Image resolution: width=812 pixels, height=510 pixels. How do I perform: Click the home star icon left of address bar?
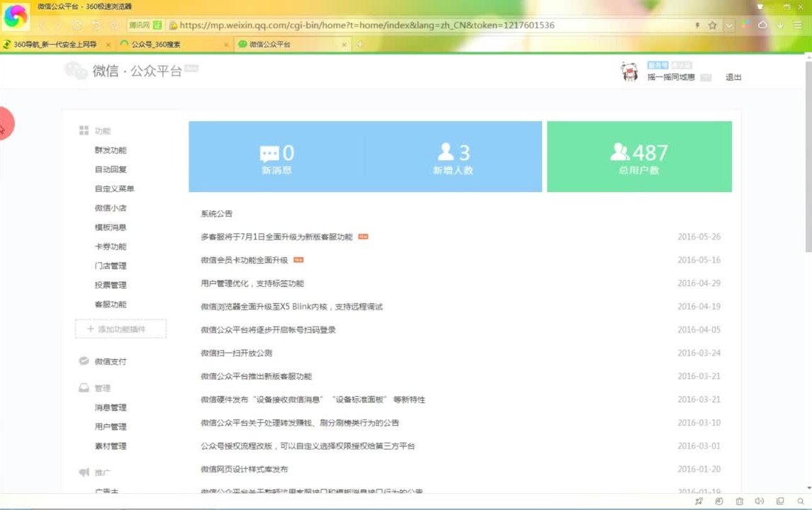point(115,25)
